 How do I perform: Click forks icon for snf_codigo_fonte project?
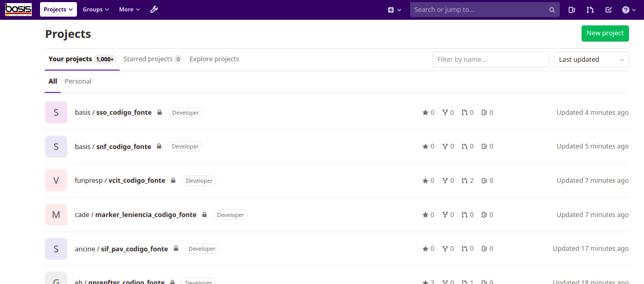coord(445,147)
